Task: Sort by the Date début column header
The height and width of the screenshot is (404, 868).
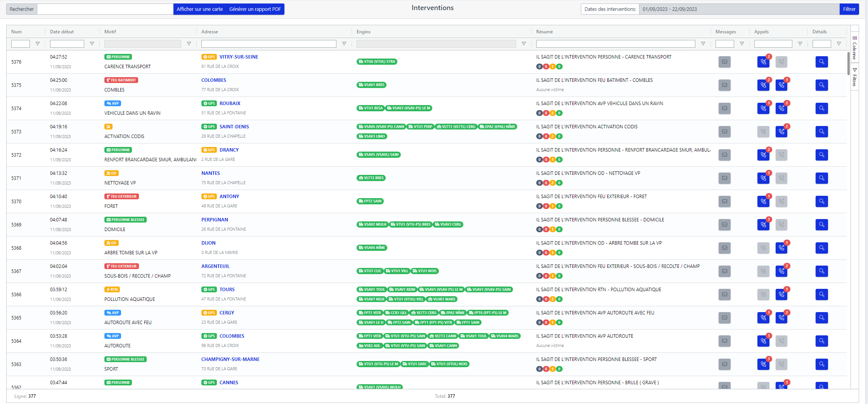Action: (62, 32)
